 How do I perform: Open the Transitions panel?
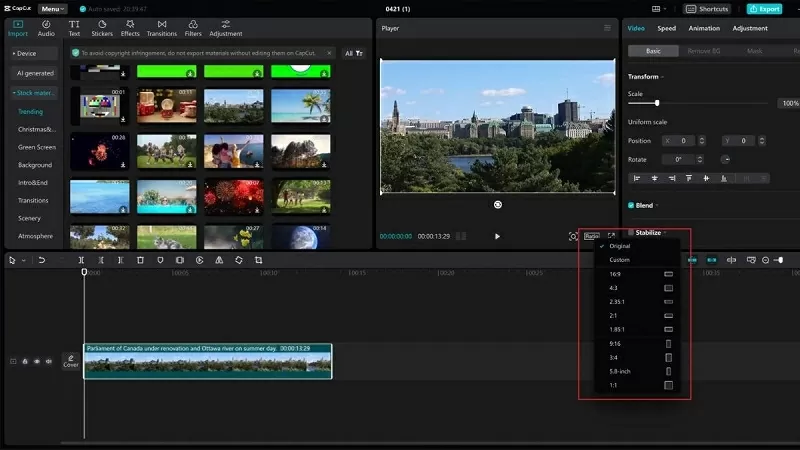[x=161, y=27]
